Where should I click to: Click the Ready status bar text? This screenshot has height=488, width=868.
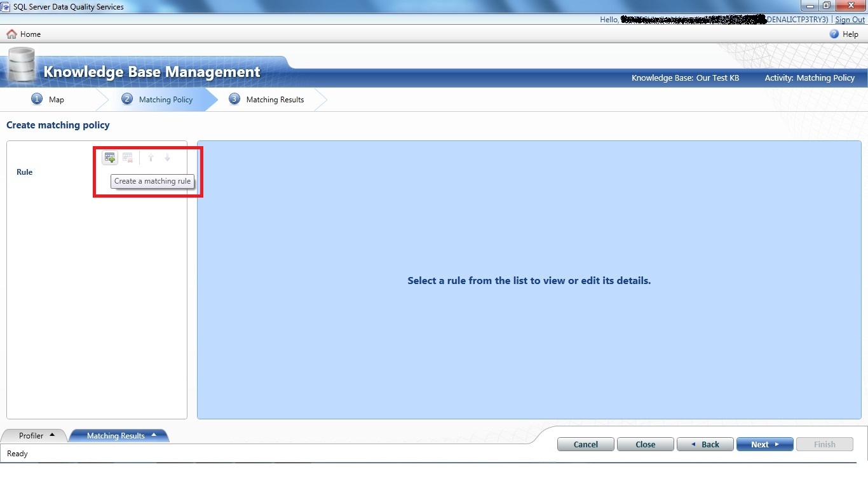tap(17, 454)
